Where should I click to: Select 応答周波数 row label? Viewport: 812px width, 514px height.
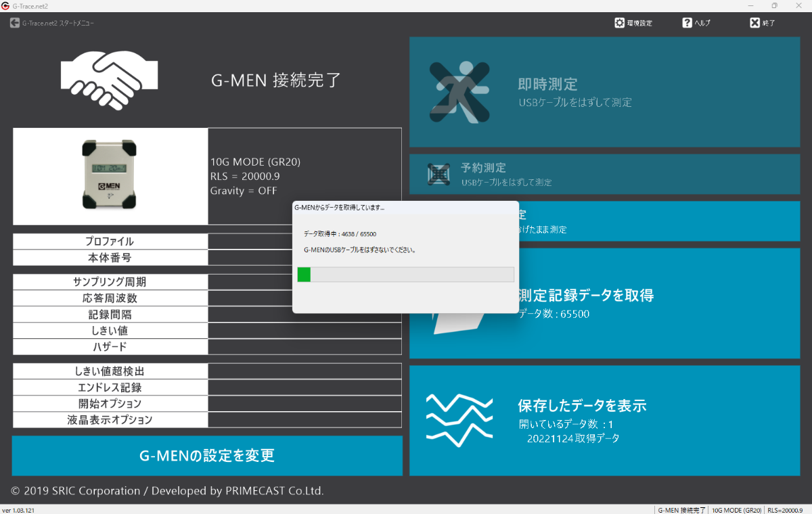click(x=110, y=298)
